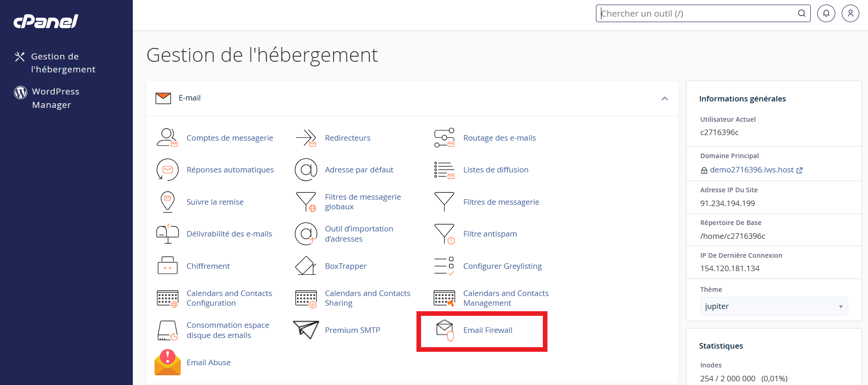Collapse the E-mail section chevron

click(665, 99)
